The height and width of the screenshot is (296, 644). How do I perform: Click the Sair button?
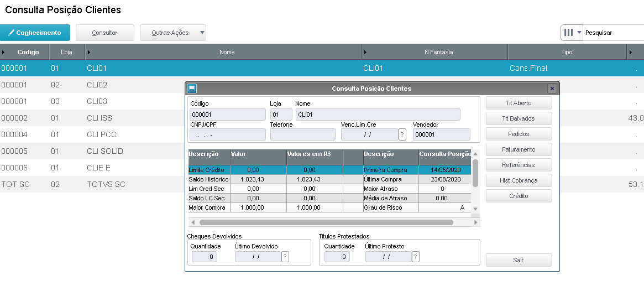(519, 260)
